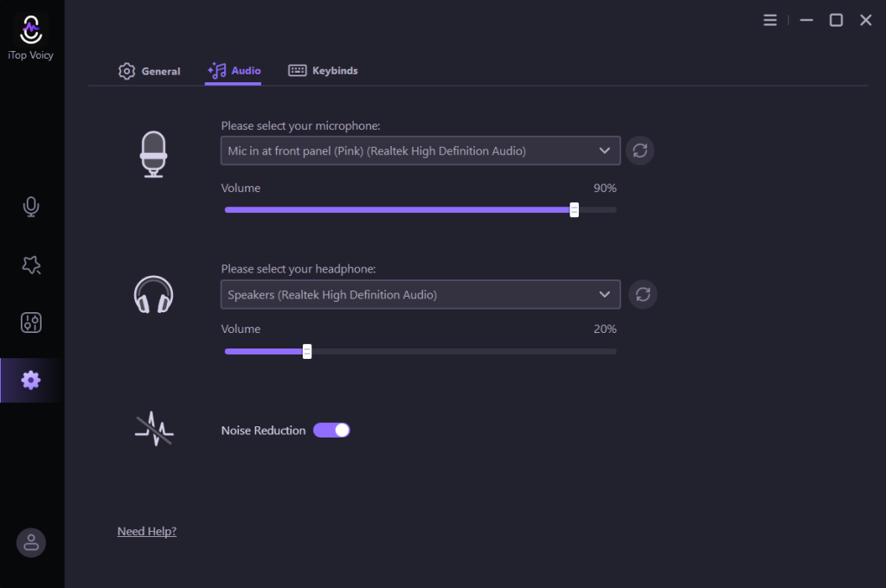The image size is (886, 588).
Task: Click the headphone volume slider handle
Action: pos(306,351)
